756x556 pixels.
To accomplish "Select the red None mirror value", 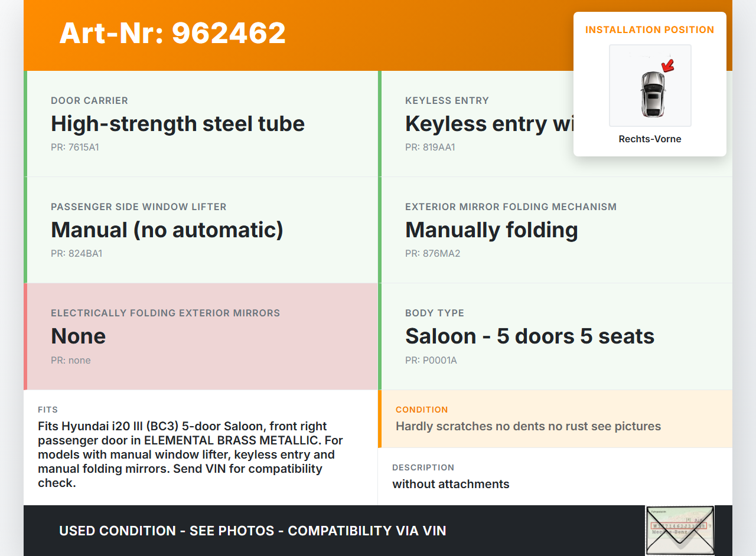I will 79,336.
